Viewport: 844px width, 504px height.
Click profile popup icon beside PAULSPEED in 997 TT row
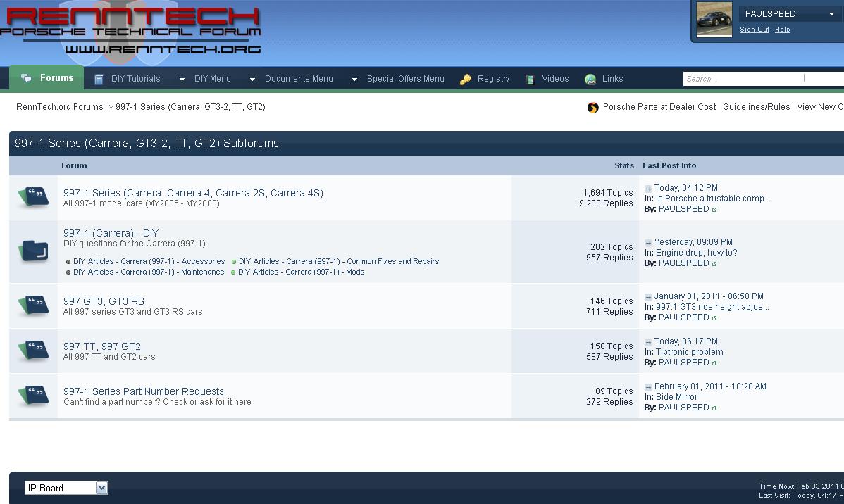714,364
